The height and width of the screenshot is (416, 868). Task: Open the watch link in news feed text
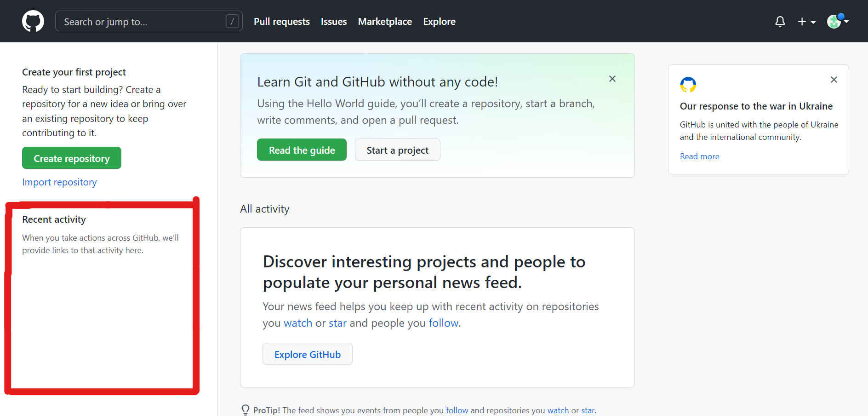pos(298,323)
